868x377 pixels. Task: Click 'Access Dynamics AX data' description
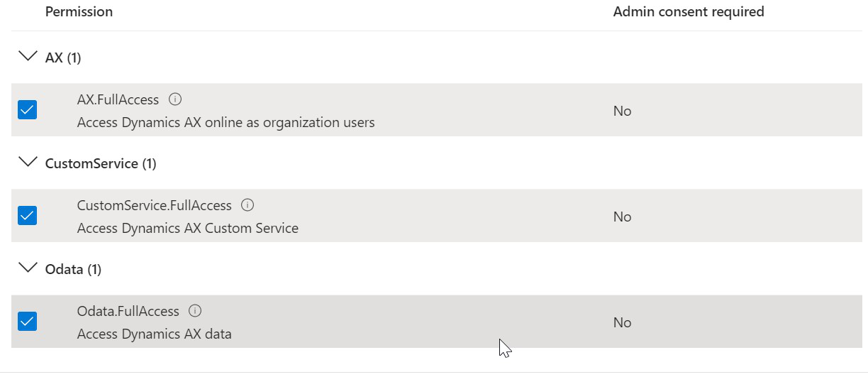[155, 334]
